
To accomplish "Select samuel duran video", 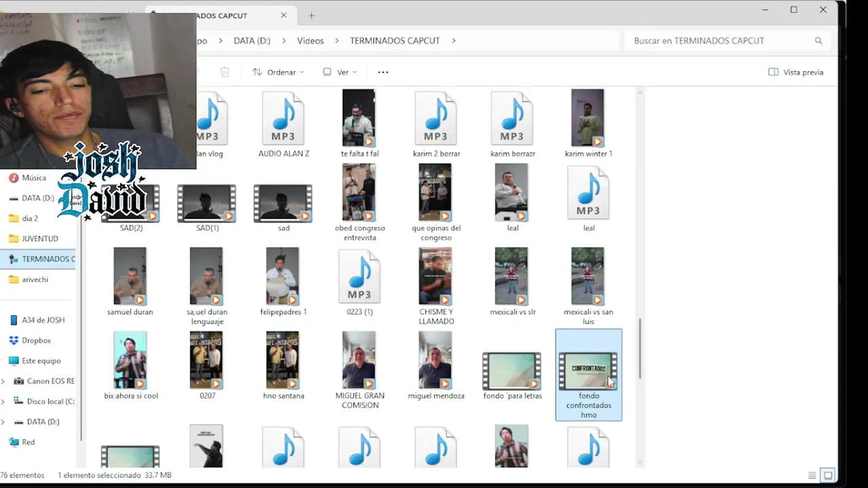I will pos(130,282).
